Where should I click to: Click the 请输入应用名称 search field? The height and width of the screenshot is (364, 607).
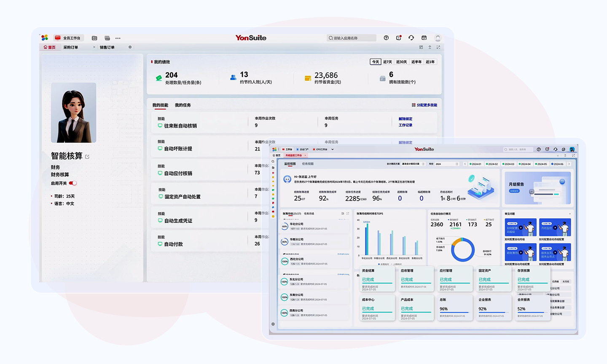(x=353, y=38)
